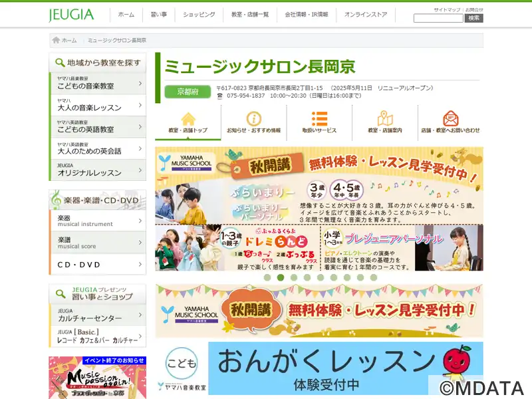The height and width of the screenshot is (399, 532).
Task: Open the 会社情報・IR情報 menu item
Action: [x=307, y=15]
